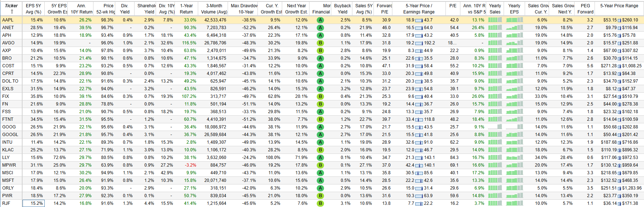Click PWR's Yearly EPS sparkline chart
This screenshot has width=644, height=207.
click(514, 196)
